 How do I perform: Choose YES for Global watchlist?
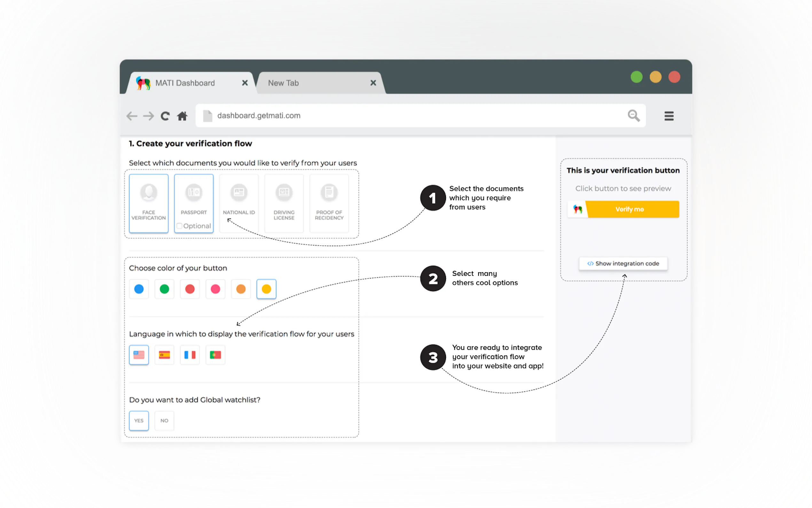coord(139,420)
